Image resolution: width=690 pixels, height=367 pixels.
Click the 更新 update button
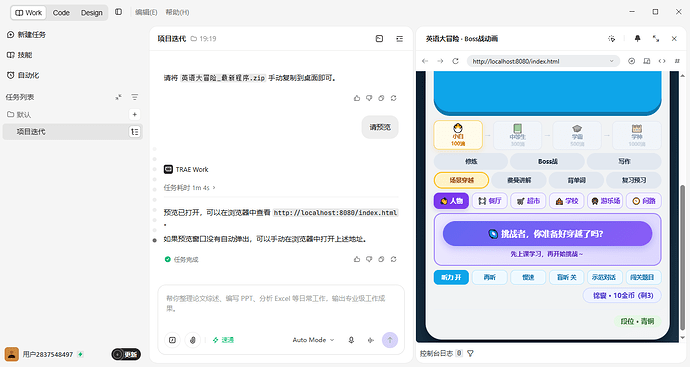(126, 354)
